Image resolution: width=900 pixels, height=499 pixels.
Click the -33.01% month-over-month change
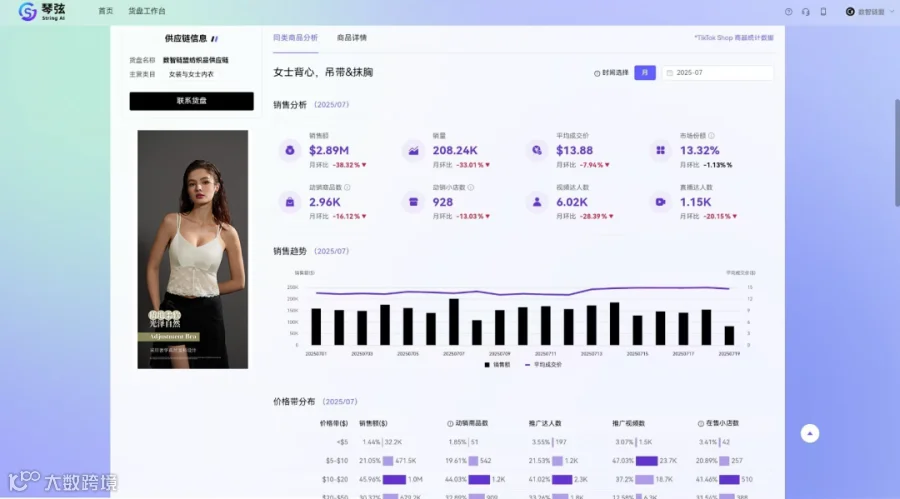[473, 165]
